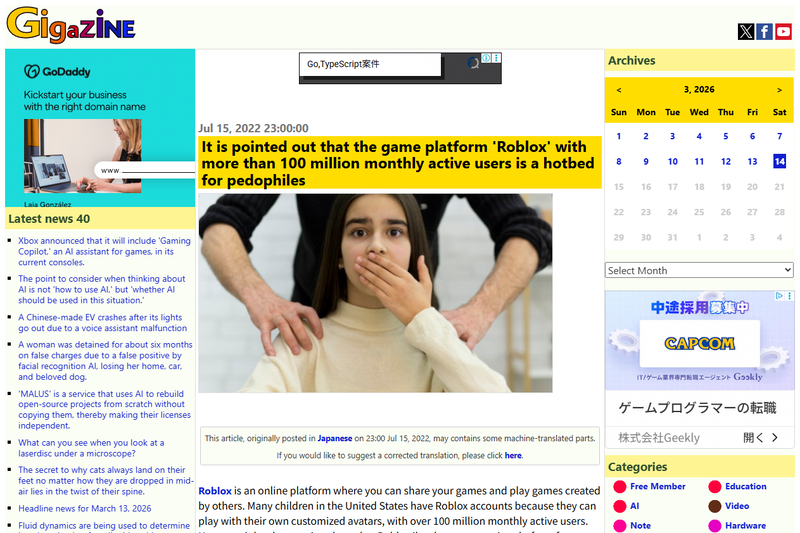
Task: Click the Go,TypeScript案件 ad box
Action: [x=370, y=64]
